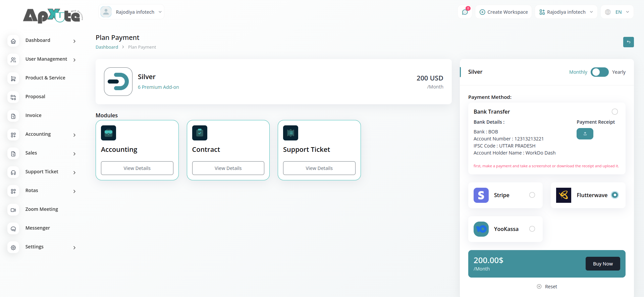Click the Buy Now button
This screenshot has width=644, height=297.
point(602,264)
